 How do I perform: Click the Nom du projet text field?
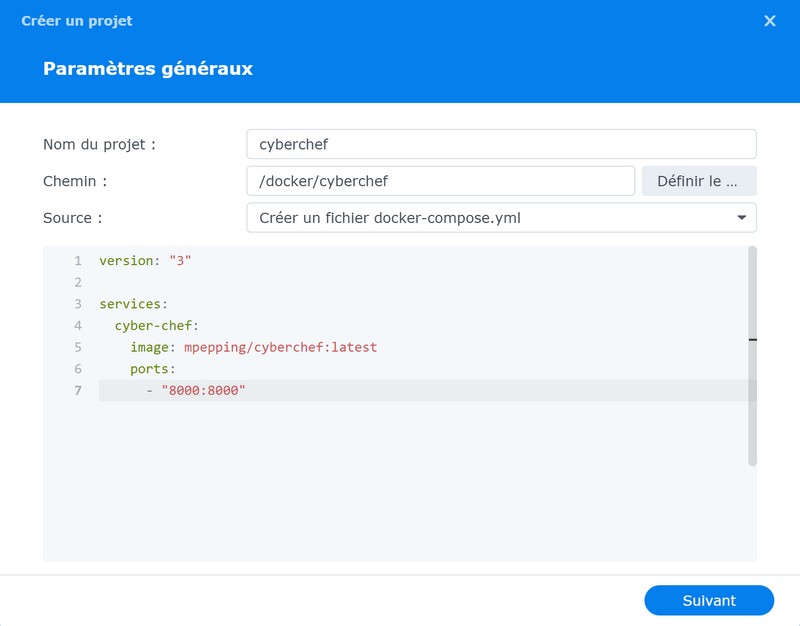501,144
